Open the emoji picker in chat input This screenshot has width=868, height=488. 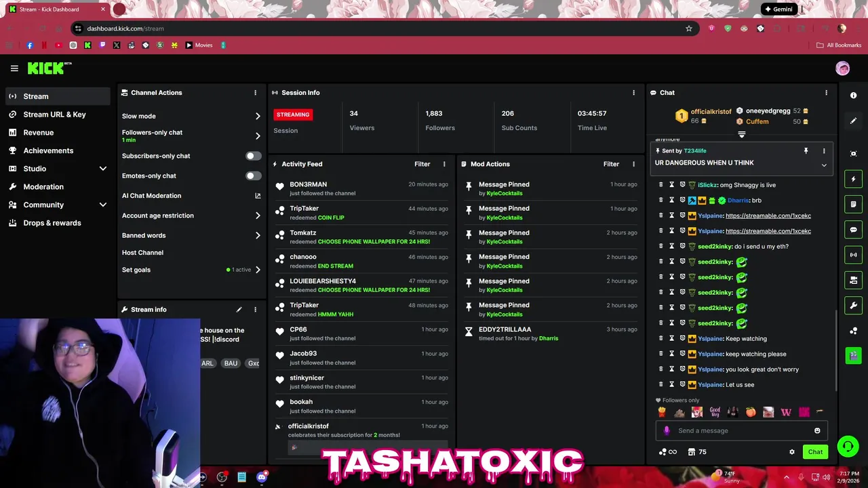point(817,430)
